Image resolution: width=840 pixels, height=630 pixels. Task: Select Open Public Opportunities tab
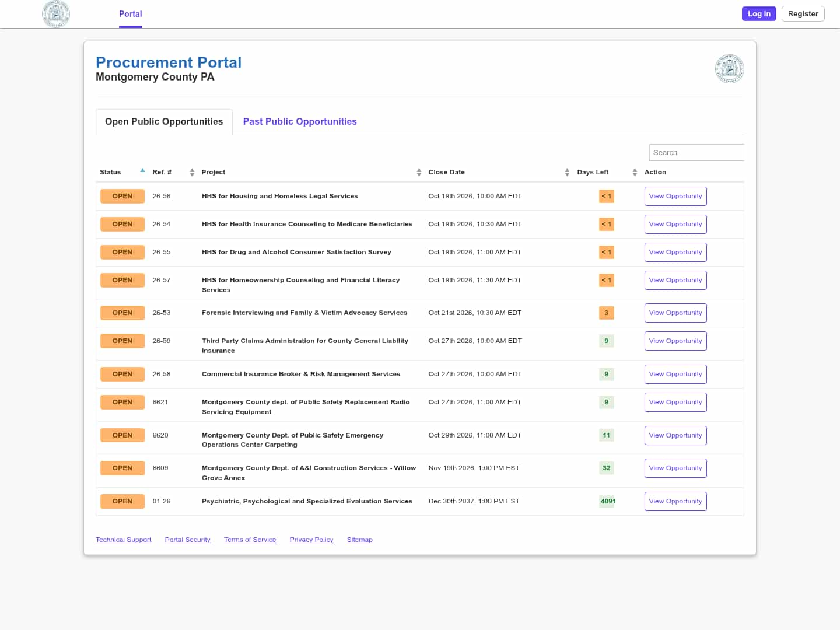[x=164, y=122]
